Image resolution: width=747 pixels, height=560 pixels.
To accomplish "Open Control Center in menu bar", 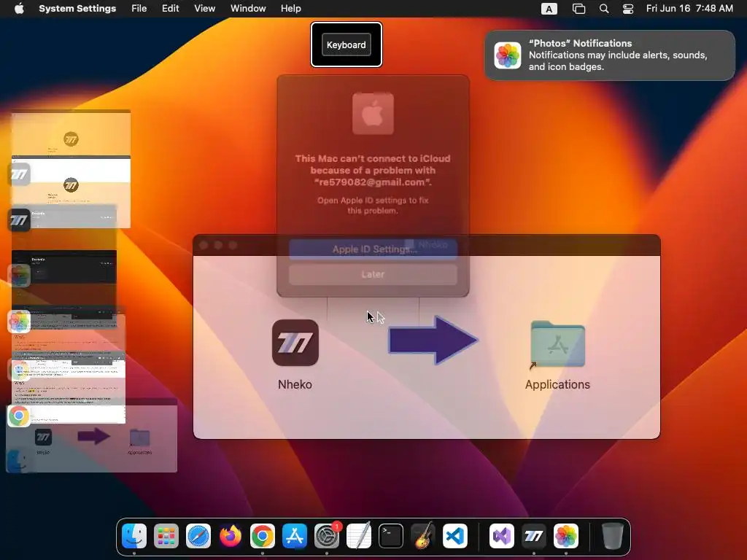I will tap(628, 9).
